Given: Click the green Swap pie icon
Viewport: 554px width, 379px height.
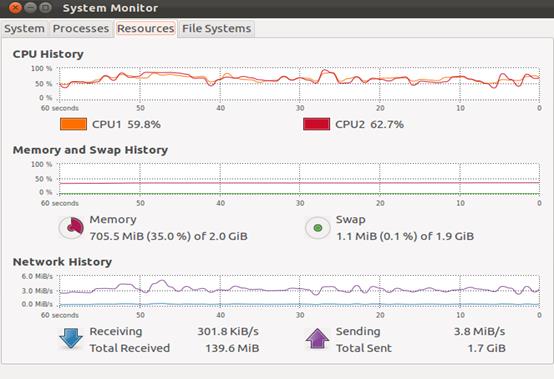Looking at the screenshot, I should 318,228.
